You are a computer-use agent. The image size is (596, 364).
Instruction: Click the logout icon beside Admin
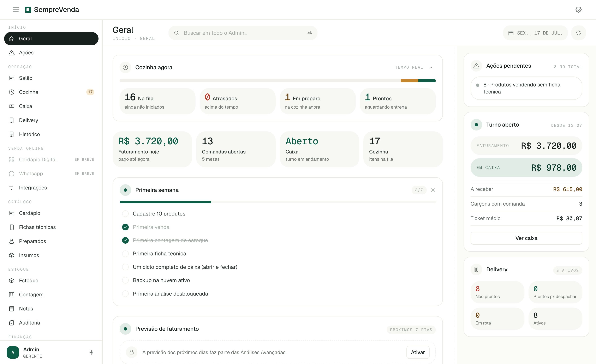[91, 352]
